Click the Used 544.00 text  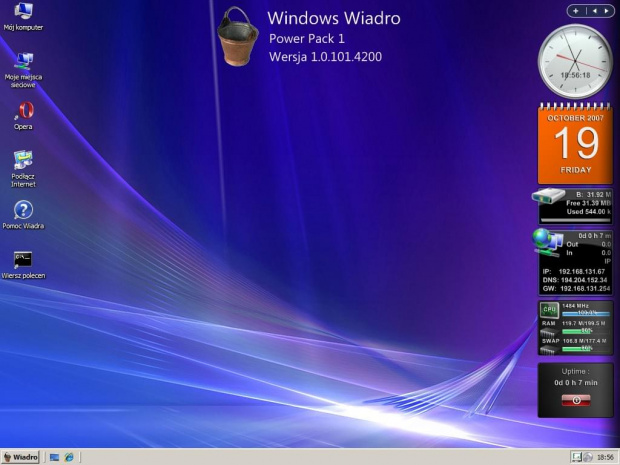pos(589,212)
